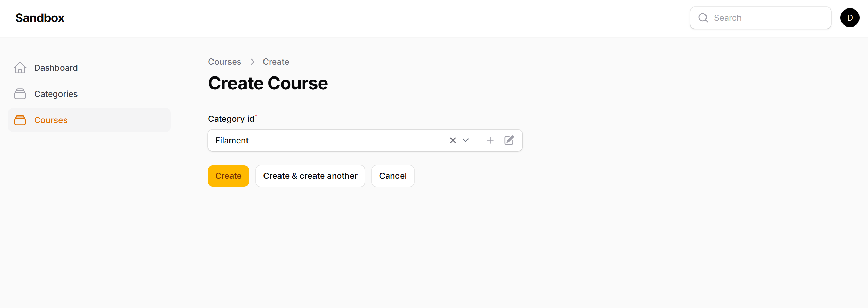Click the Categories archive icon in sidebar
The height and width of the screenshot is (308, 868).
pos(20,94)
